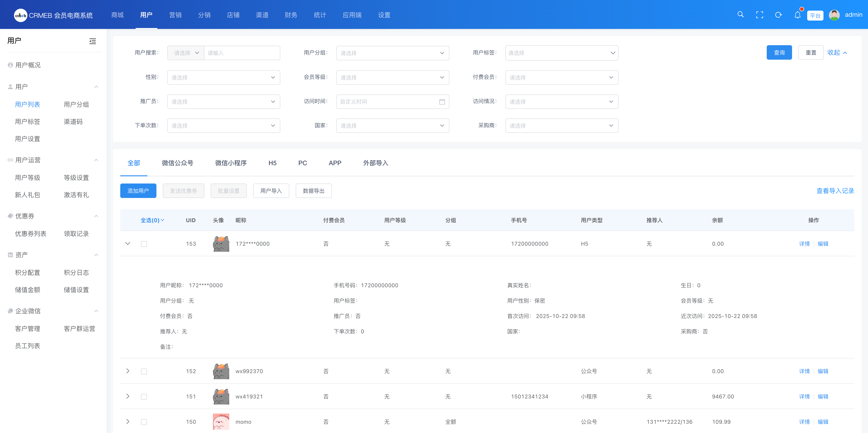Check the checkbox for user UID 153
868x433 pixels.
coord(144,244)
